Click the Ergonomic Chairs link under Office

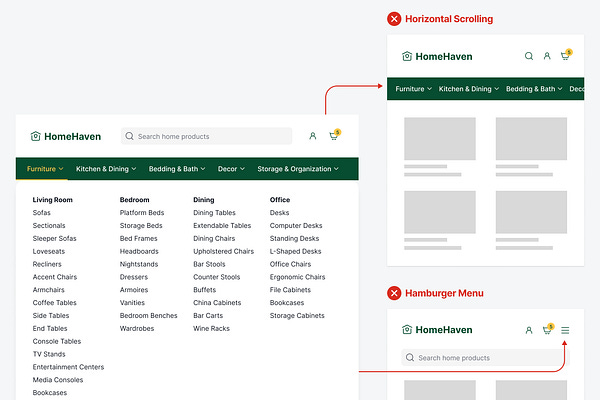[x=297, y=277]
